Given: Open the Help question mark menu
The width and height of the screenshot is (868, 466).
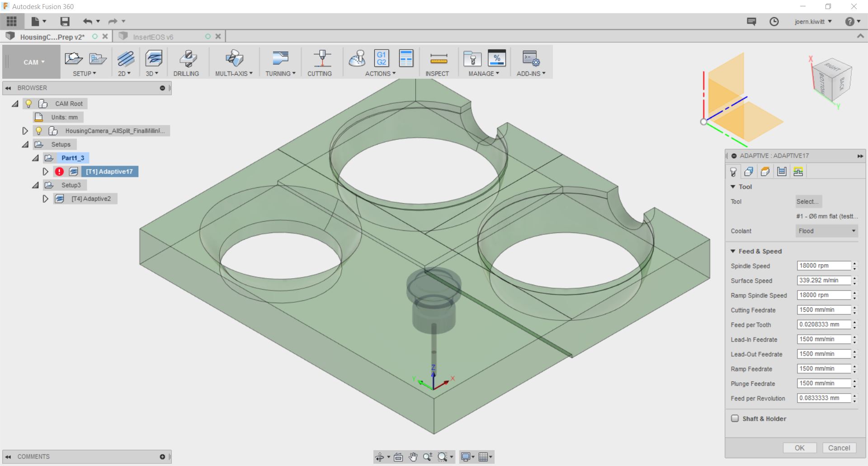Looking at the screenshot, I should tap(852, 22).
